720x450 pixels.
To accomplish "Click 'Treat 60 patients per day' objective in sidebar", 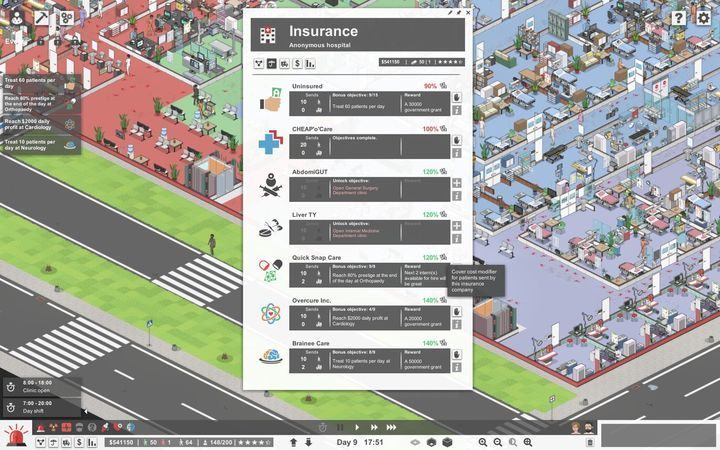I will [40, 83].
